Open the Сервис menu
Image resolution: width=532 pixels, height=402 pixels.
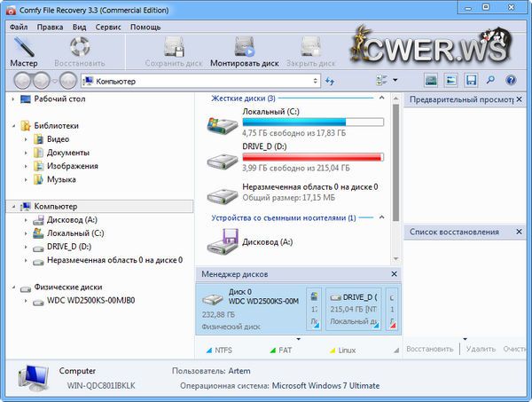108,27
